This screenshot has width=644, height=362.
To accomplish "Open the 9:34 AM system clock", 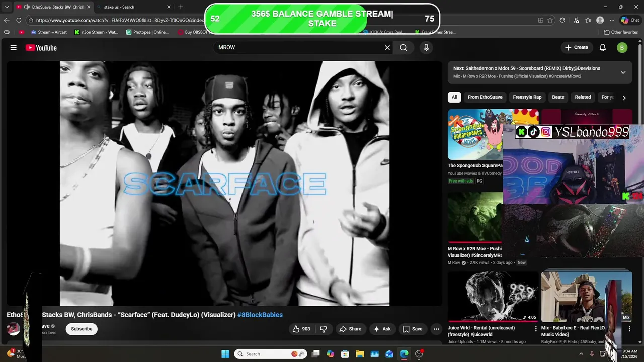I will pos(630,354).
